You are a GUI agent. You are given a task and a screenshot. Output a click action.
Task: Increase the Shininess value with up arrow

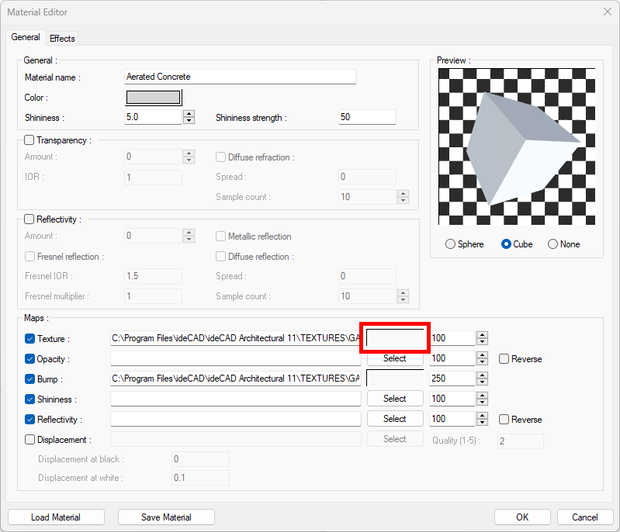(189, 113)
